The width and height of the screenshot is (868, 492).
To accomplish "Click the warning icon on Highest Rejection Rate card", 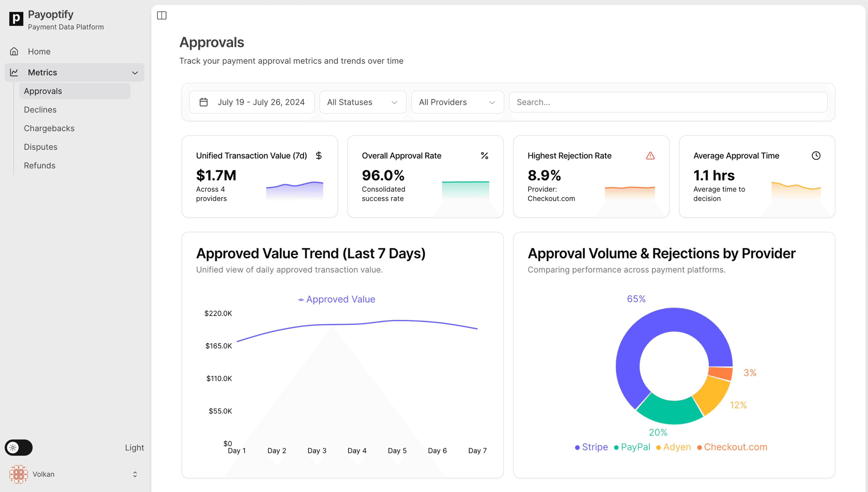I will (x=650, y=155).
